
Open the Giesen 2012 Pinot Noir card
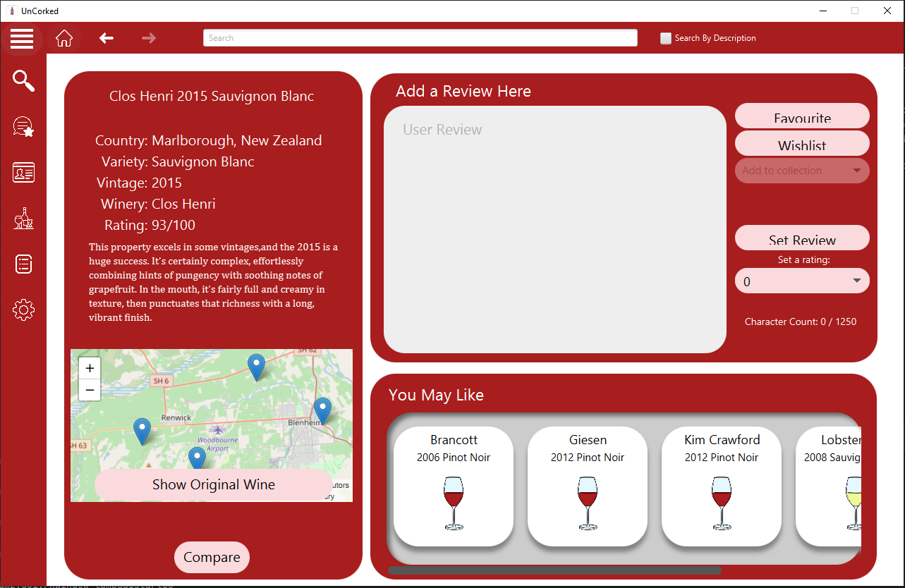588,486
